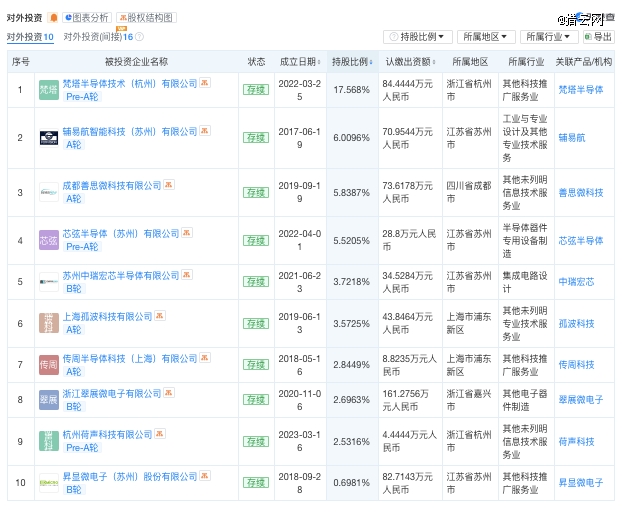622x525 pixels.
Task: Click the 昇显微电子 company logo thumbnail
Action: [49, 483]
